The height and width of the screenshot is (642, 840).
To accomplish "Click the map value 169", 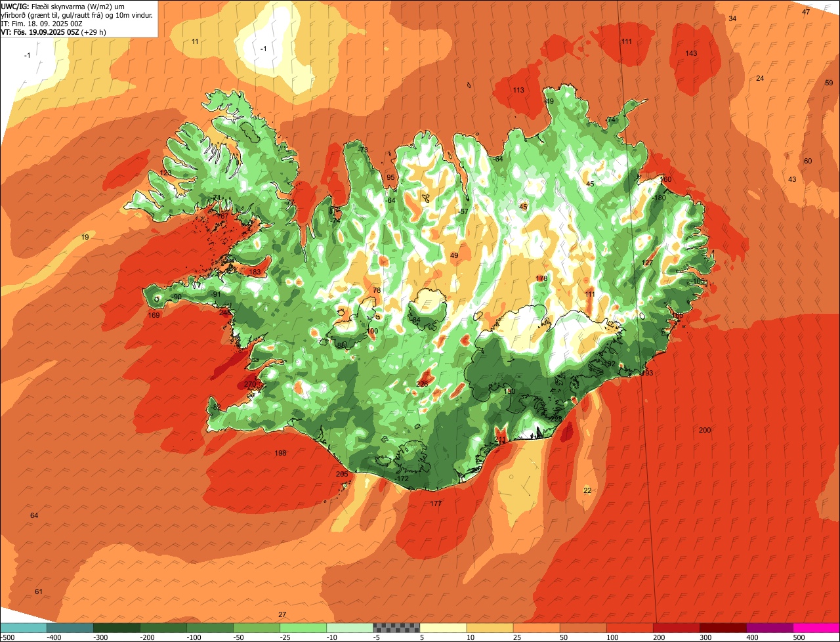I will (x=154, y=315).
